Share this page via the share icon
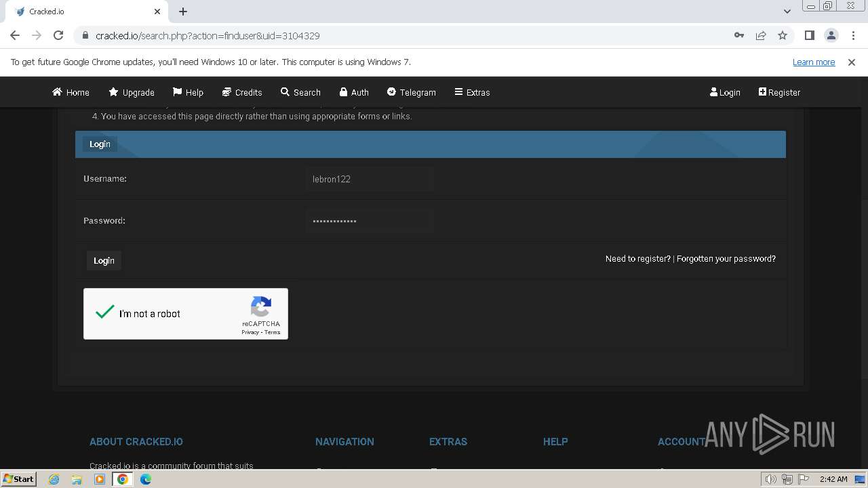 tap(761, 35)
